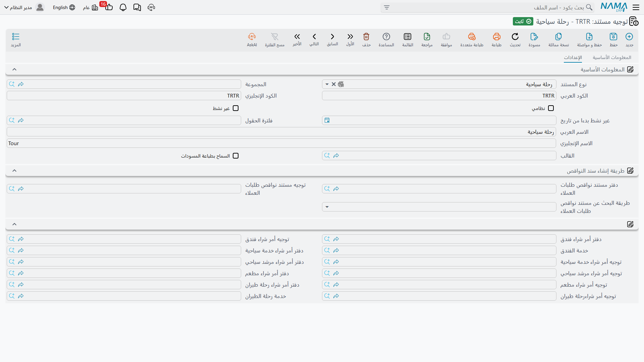Toggle the نظامي checkbox
The image size is (644, 362).
coord(551,108)
